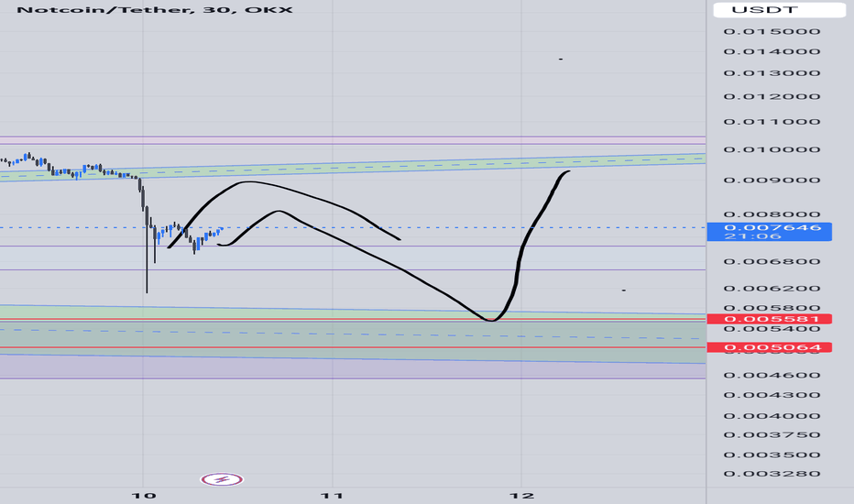Click the 0.003750 price axis label

[772, 434]
